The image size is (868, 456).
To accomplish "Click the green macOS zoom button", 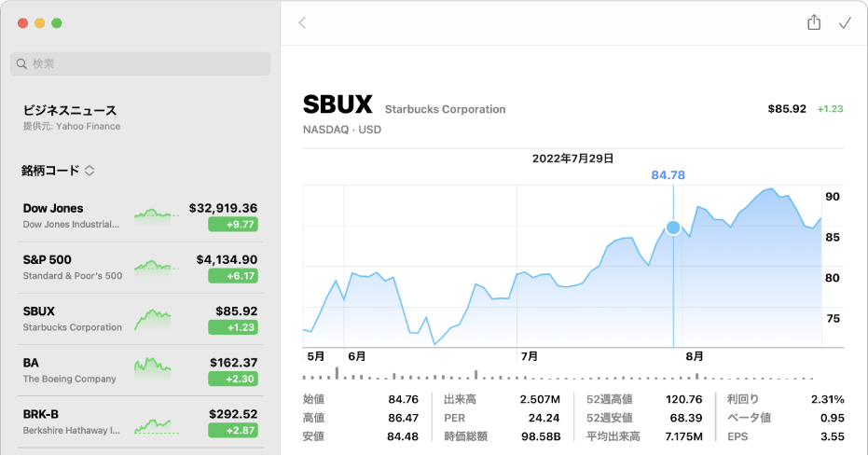I will click(x=57, y=22).
